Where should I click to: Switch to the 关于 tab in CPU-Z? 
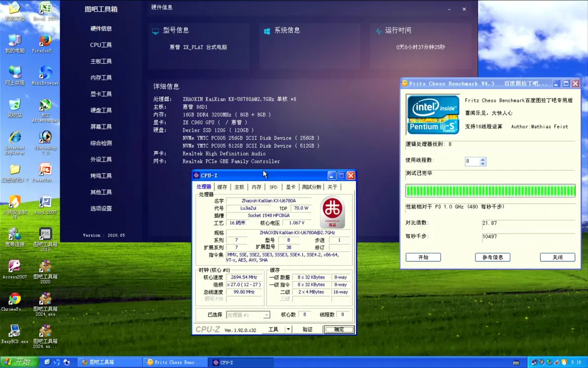[332, 187]
